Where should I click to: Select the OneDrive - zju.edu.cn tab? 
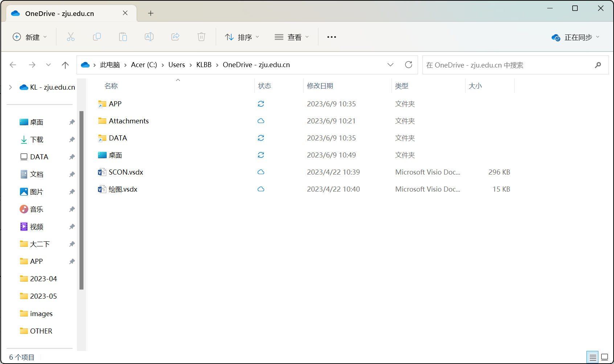pyautogui.click(x=72, y=13)
